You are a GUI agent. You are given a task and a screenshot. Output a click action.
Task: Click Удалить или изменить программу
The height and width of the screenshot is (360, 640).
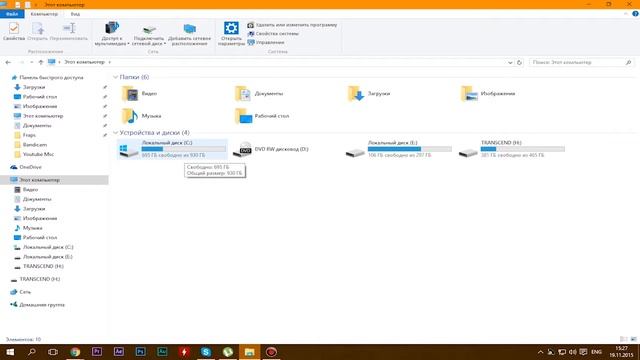click(x=292, y=25)
